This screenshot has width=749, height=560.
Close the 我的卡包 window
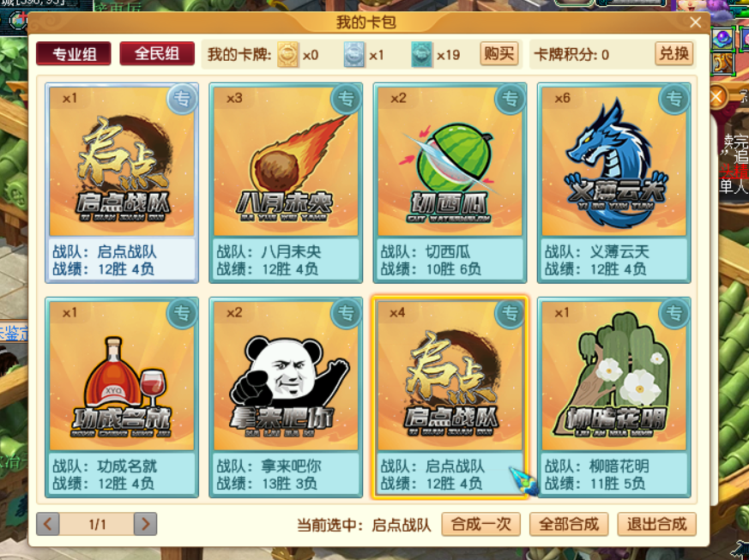(696, 22)
